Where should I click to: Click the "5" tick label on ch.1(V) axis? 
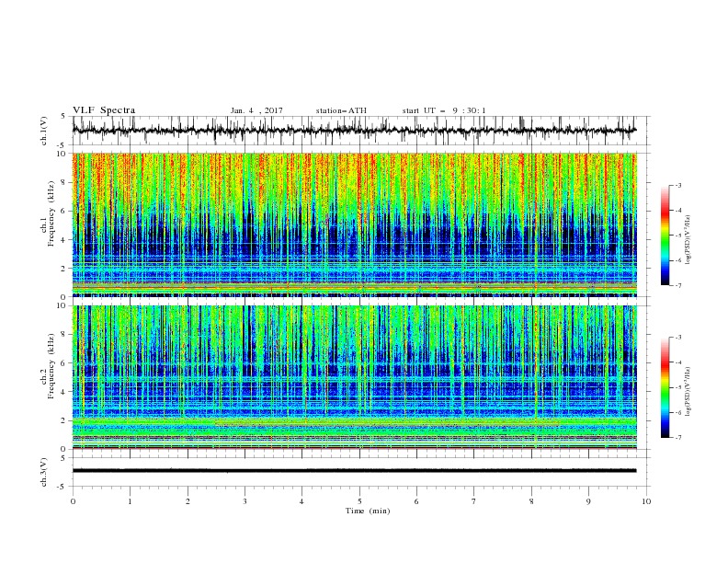[x=64, y=117]
